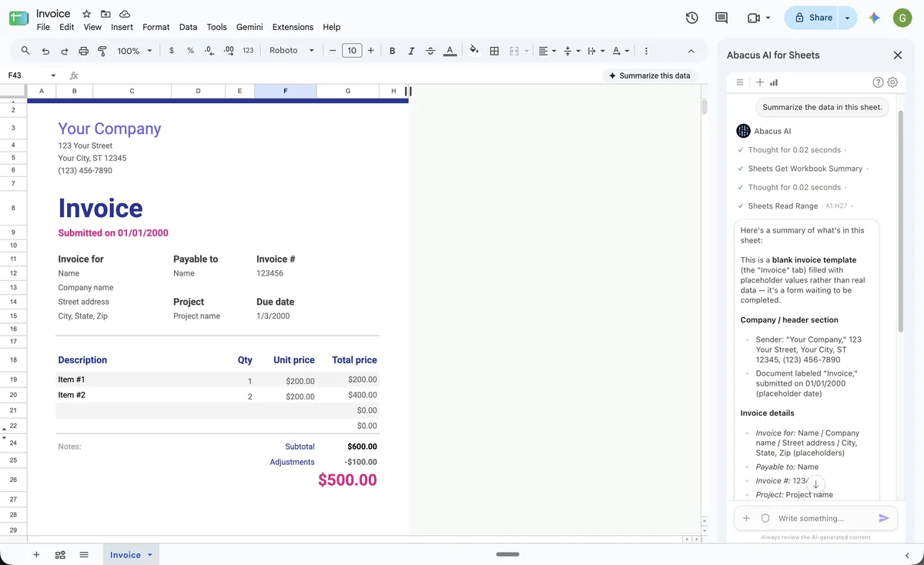Open the borders tool
The image size is (924, 565).
tap(494, 51)
